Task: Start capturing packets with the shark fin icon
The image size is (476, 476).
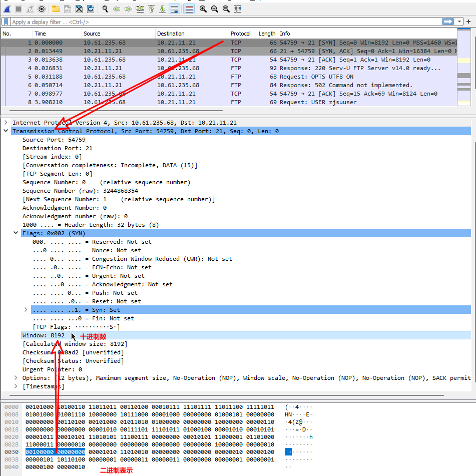Action: [7, 9]
